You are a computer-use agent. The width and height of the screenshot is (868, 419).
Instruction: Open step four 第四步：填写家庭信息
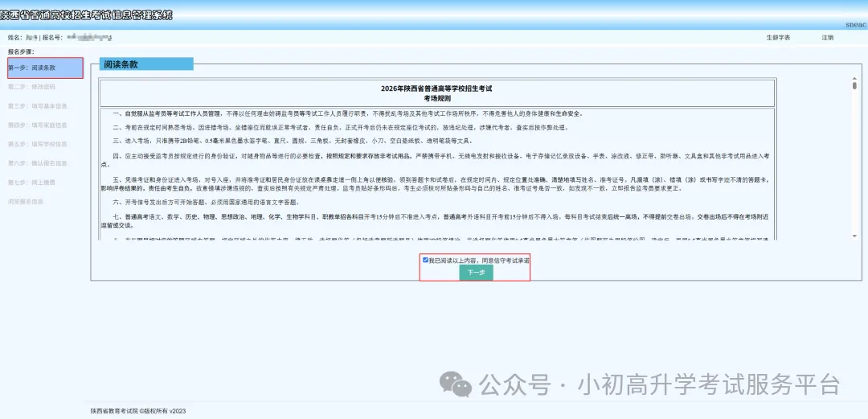pyautogui.click(x=38, y=125)
